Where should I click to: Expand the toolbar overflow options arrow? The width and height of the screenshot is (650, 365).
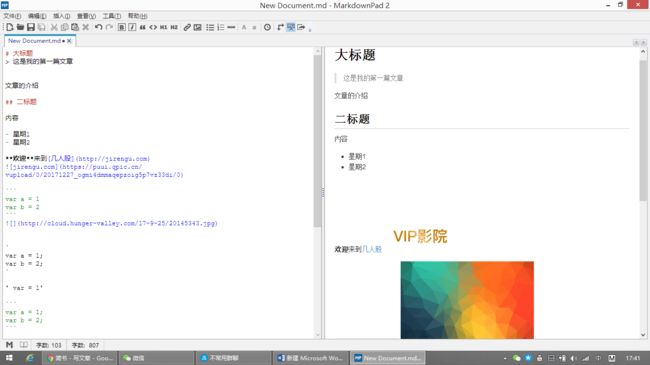[310, 29]
